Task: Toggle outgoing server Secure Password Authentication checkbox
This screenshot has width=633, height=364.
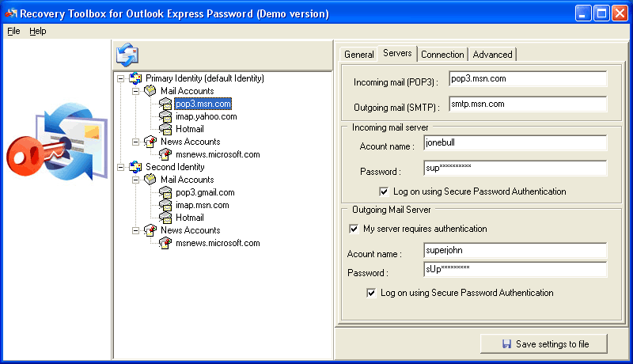Action: [x=371, y=293]
